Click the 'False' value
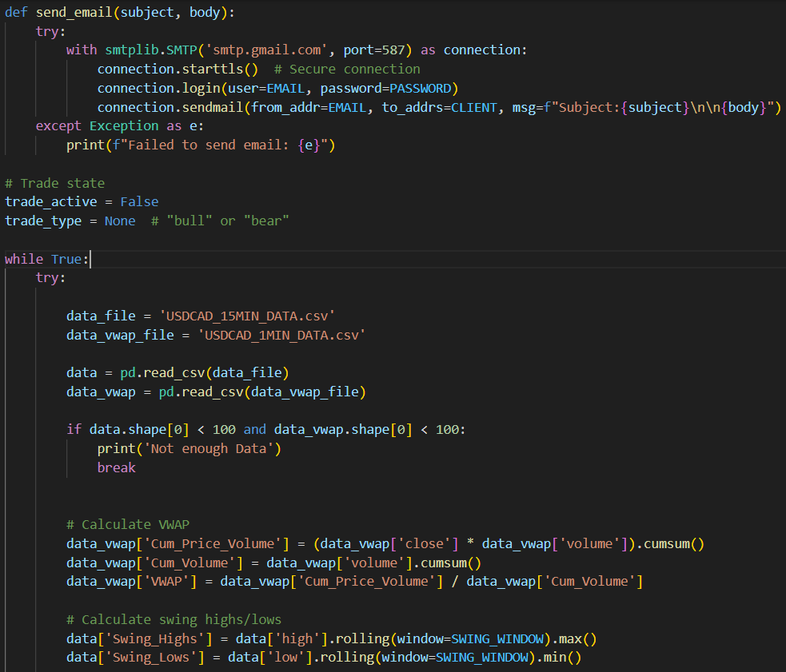Screen dimensions: 786x672 pyautogui.click(x=139, y=201)
